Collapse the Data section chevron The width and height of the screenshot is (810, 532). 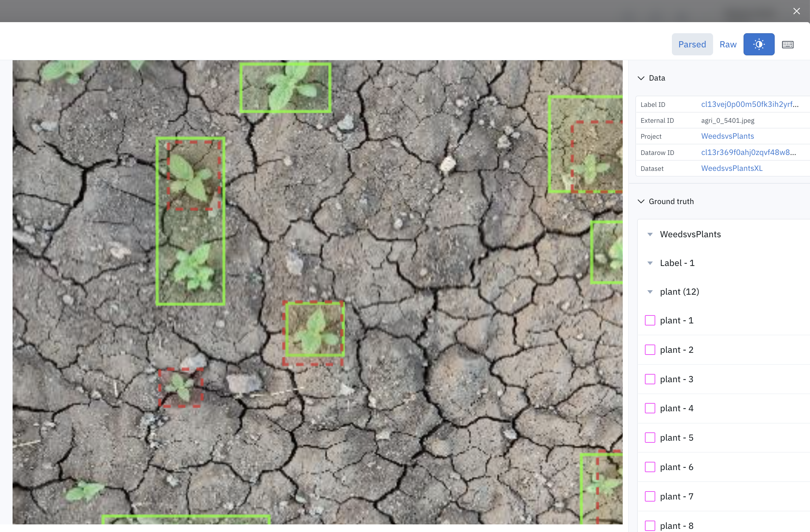pyautogui.click(x=641, y=78)
